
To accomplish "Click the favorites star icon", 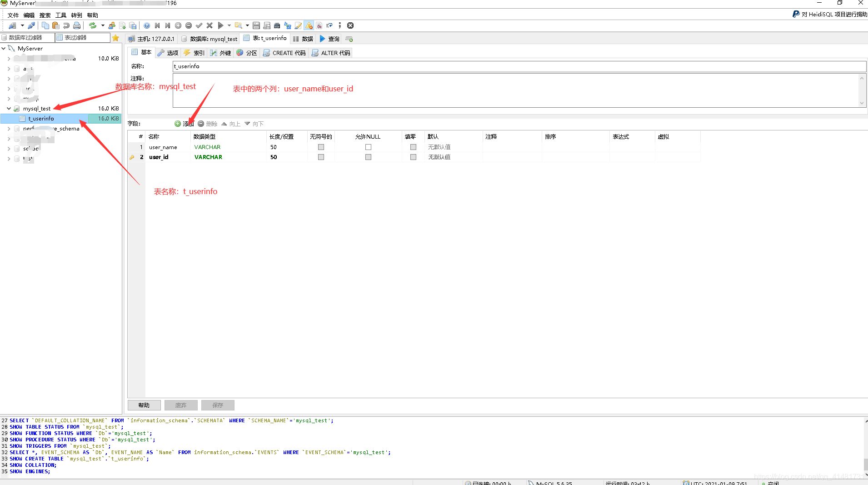I will pos(115,38).
